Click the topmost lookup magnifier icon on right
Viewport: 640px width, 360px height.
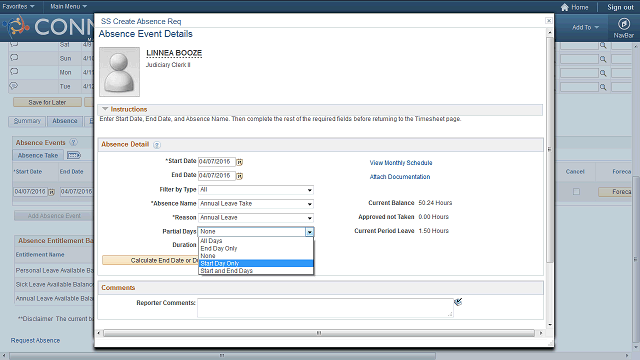coord(603,45)
